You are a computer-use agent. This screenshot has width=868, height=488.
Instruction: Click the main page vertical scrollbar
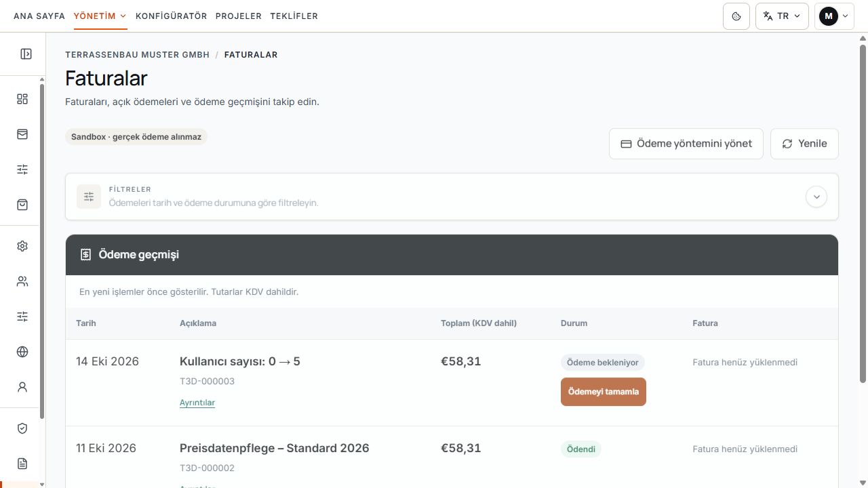[863, 213]
